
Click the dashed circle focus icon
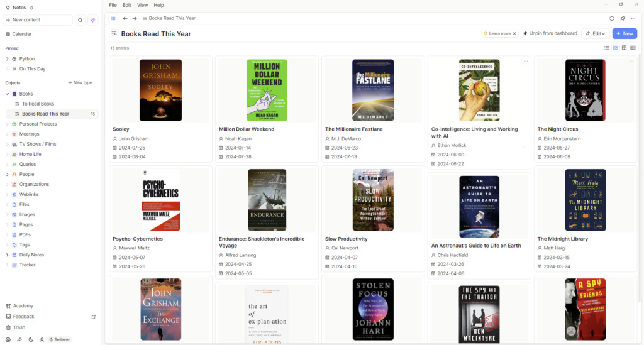tap(611, 18)
